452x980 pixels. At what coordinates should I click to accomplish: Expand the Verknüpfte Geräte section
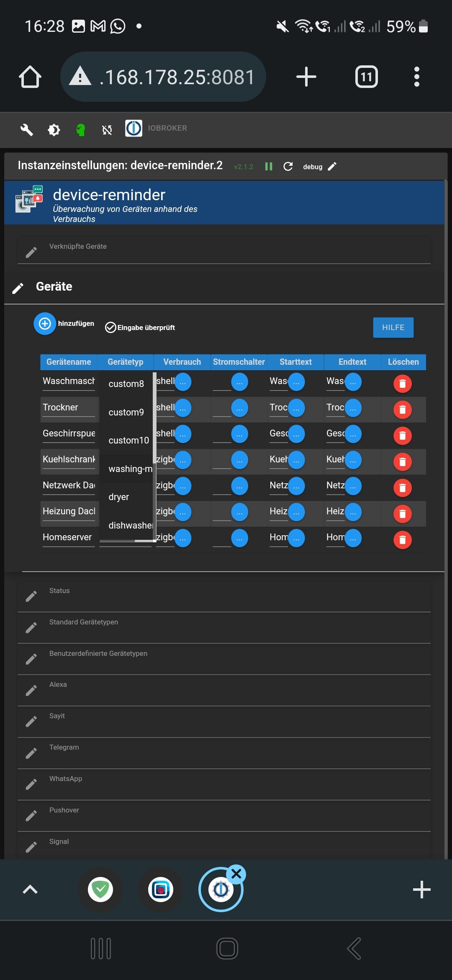pos(224,250)
